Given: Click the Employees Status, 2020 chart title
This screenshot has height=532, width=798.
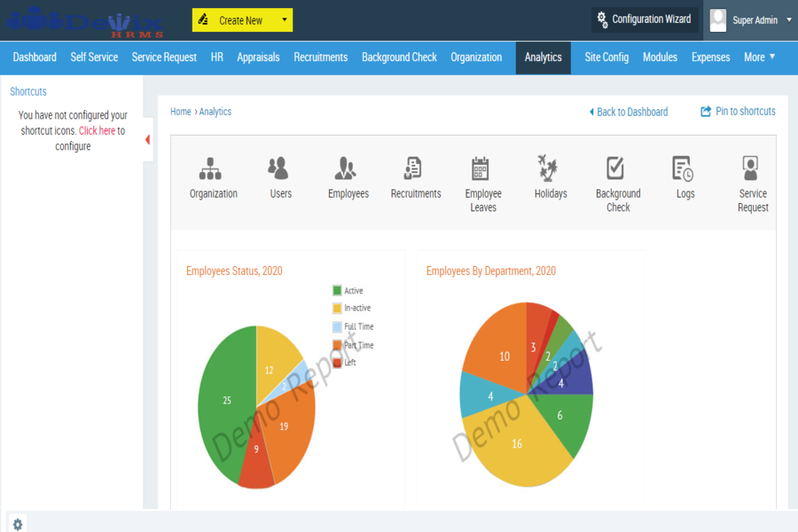Looking at the screenshot, I should pyautogui.click(x=234, y=270).
